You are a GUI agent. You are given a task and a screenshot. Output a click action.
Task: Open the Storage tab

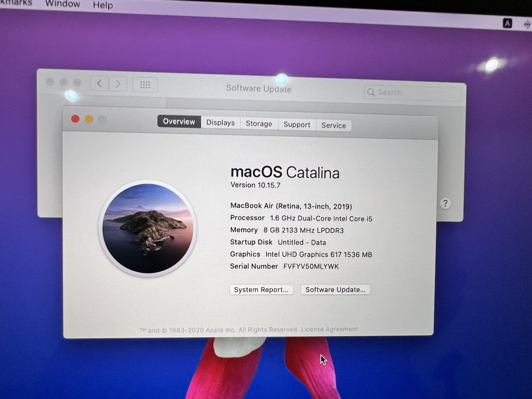coord(259,124)
